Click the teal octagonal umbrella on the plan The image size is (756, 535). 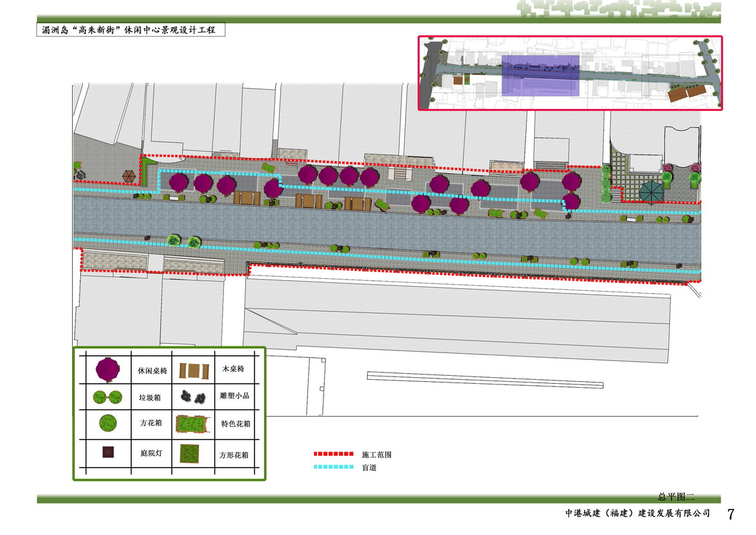652,192
